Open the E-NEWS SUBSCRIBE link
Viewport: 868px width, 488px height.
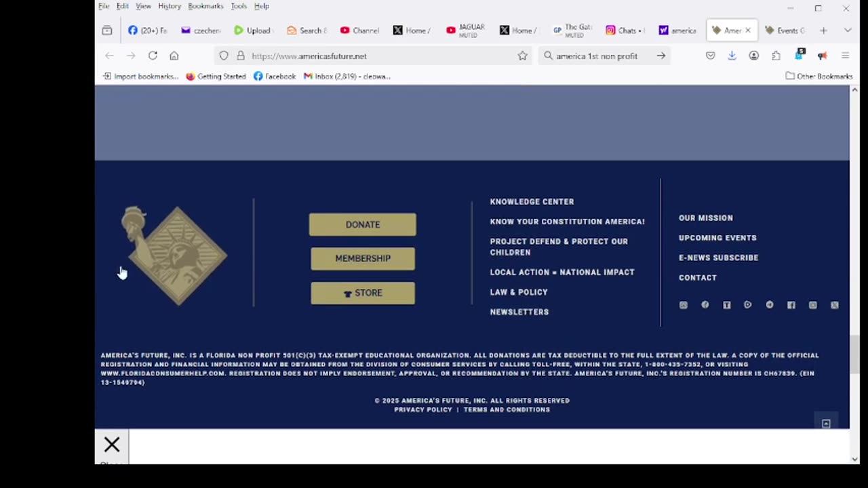tap(718, 258)
